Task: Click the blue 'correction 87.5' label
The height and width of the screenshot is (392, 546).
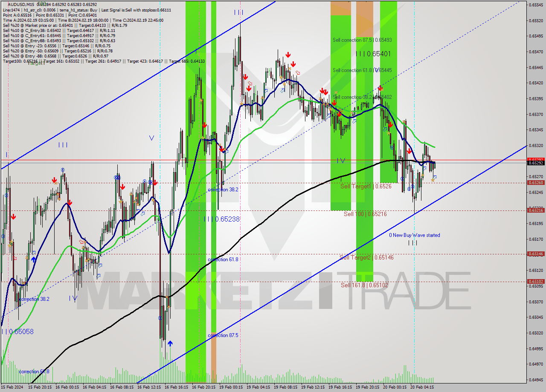Action: pos(223,335)
